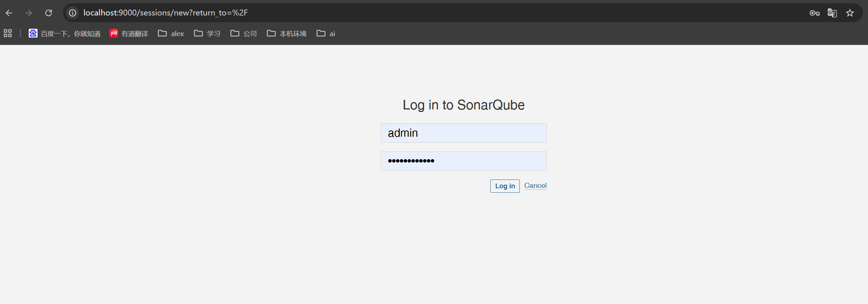Image resolution: width=868 pixels, height=304 pixels.
Task: Open the saved passwords key icon
Action: 814,13
